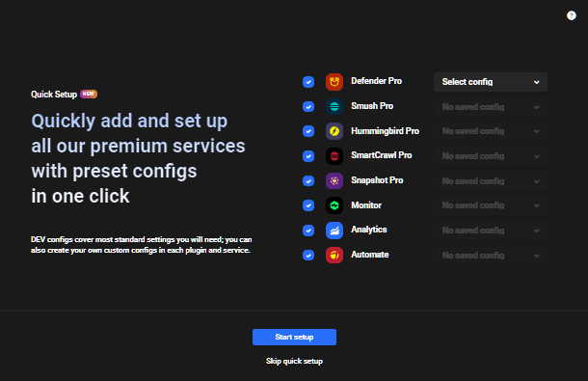
Task: Click the Defender Pro shield icon
Action: (x=334, y=82)
